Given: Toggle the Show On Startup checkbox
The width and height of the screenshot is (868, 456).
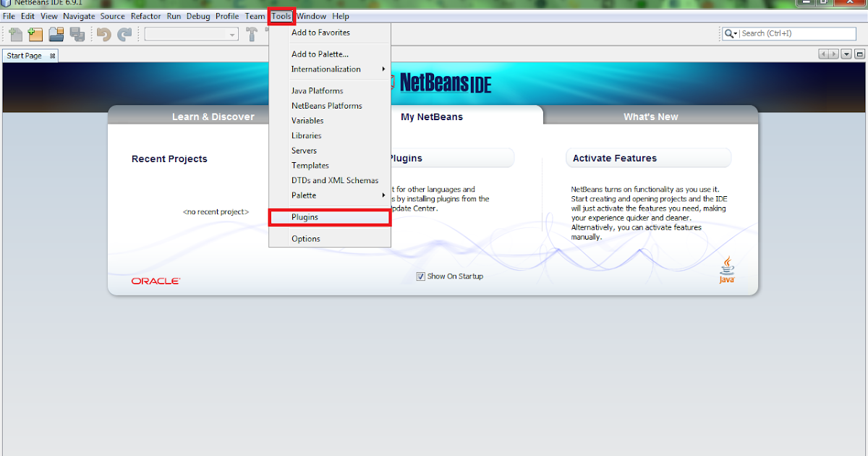Looking at the screenshot, I should coord(420,276).
